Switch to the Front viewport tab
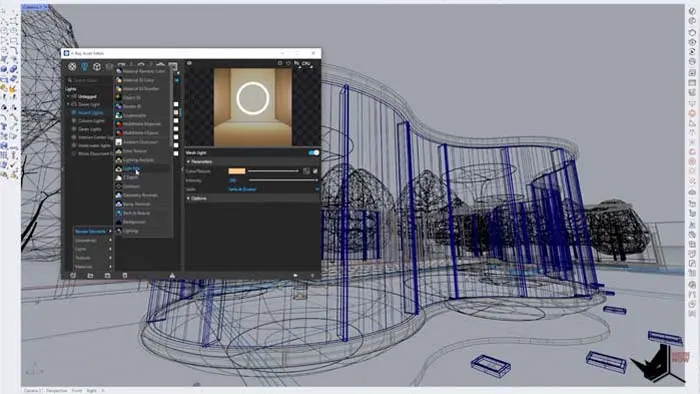The image size is (700, 394). pos(77,390)
